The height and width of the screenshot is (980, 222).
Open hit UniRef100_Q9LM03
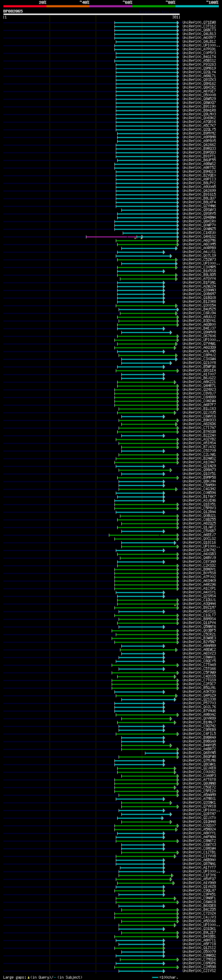pos(199,114)
